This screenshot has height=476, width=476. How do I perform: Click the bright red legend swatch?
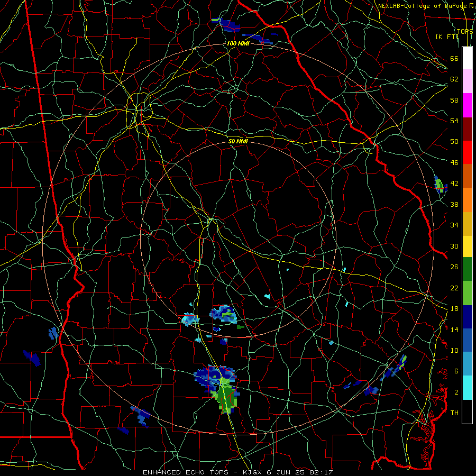point(467,152)
